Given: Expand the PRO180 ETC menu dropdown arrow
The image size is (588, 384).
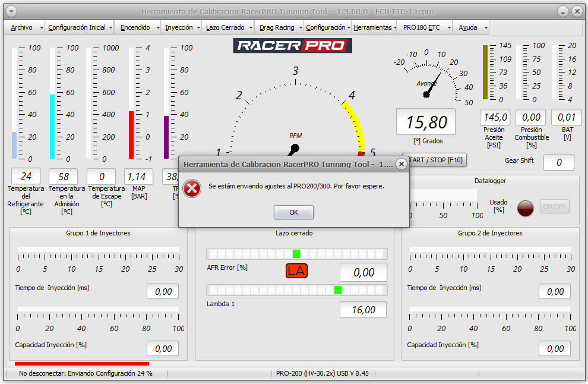Looking at the screenshot, I should coord(449,28).
